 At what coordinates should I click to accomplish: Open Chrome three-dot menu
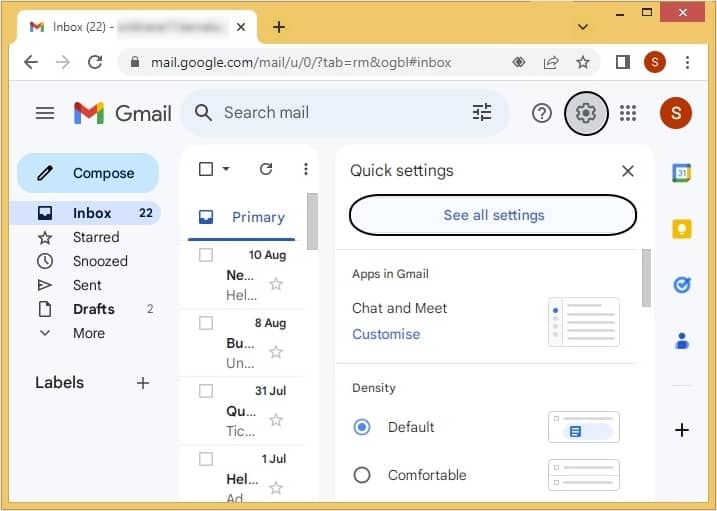pos(687,62)
